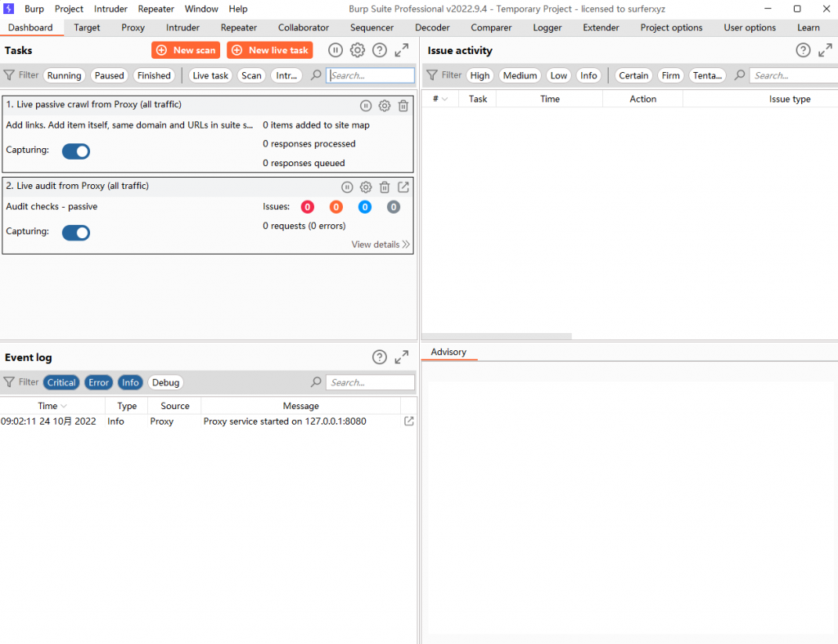838x644 pixels.
Task: Toggle Capturing for Live passive crawl
Action: [76, 151]
